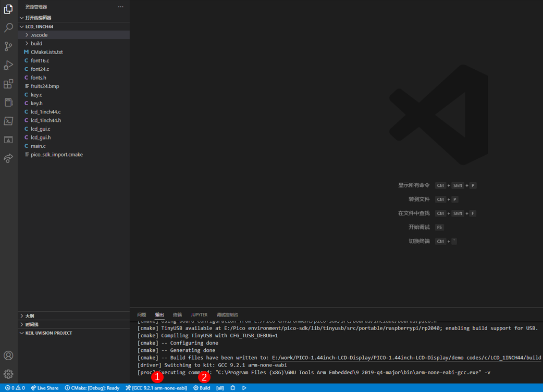543x392 pixels.
Task: Expand the .vscode folder
Action: (74, 35)
